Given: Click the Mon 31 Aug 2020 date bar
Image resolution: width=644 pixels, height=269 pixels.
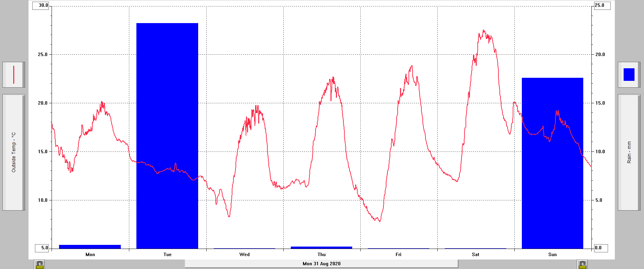Looking at the screenshot, I should click(x=321, y=264).
